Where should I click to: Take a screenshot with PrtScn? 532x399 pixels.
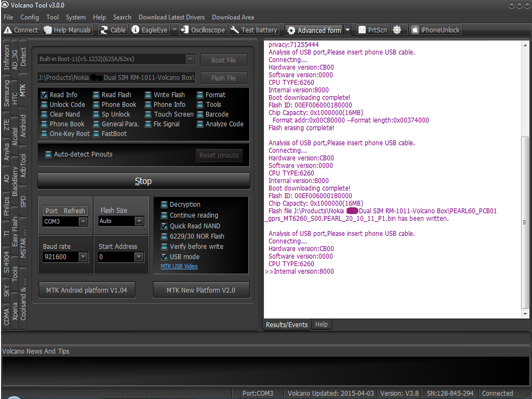click(373, 30)
